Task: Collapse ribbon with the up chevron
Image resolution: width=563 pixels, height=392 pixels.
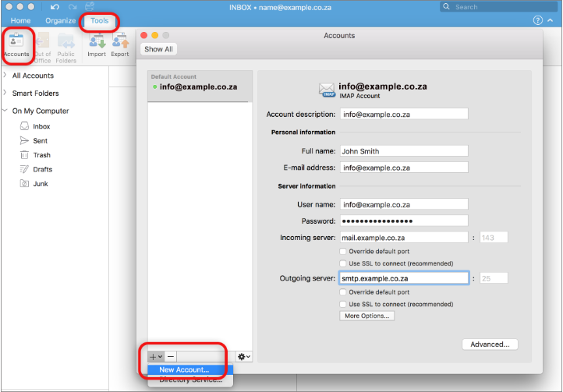Action: tap(550, 20)
